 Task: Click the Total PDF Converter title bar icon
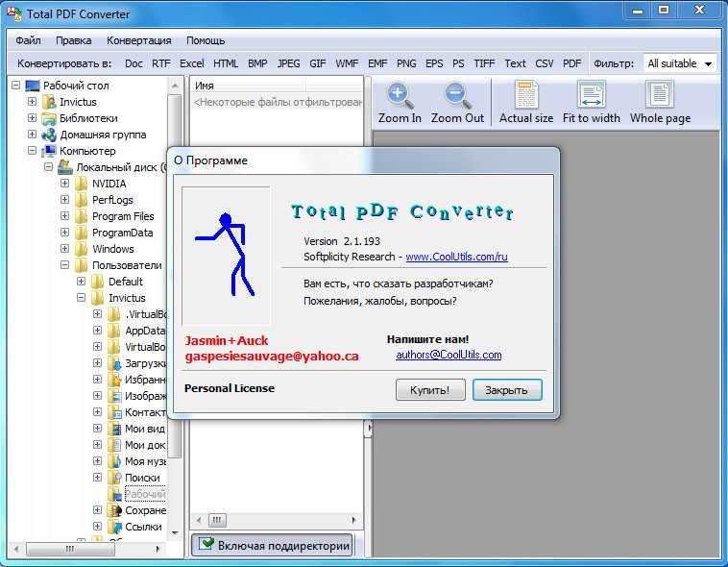[14, 13]
